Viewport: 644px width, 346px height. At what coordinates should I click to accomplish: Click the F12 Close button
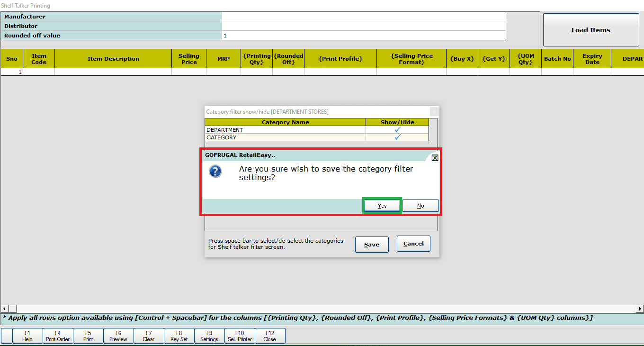pyautogui.click(x=270, y=336)
